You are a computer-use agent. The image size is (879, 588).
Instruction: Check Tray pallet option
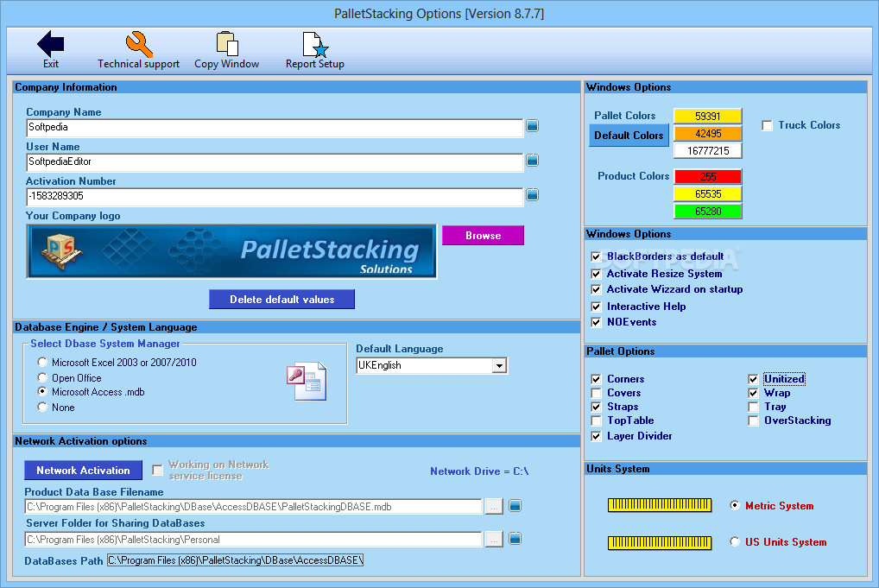(753, 407)
